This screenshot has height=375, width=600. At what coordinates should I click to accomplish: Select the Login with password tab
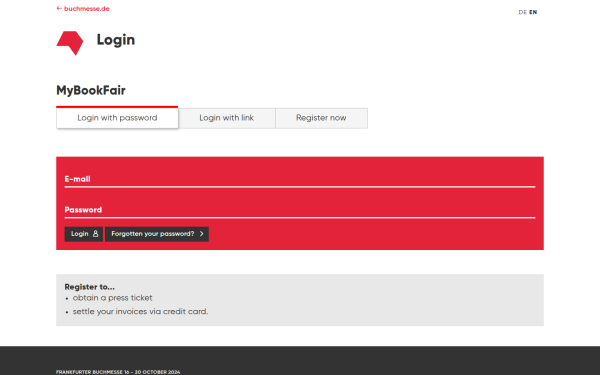point(117,118)
